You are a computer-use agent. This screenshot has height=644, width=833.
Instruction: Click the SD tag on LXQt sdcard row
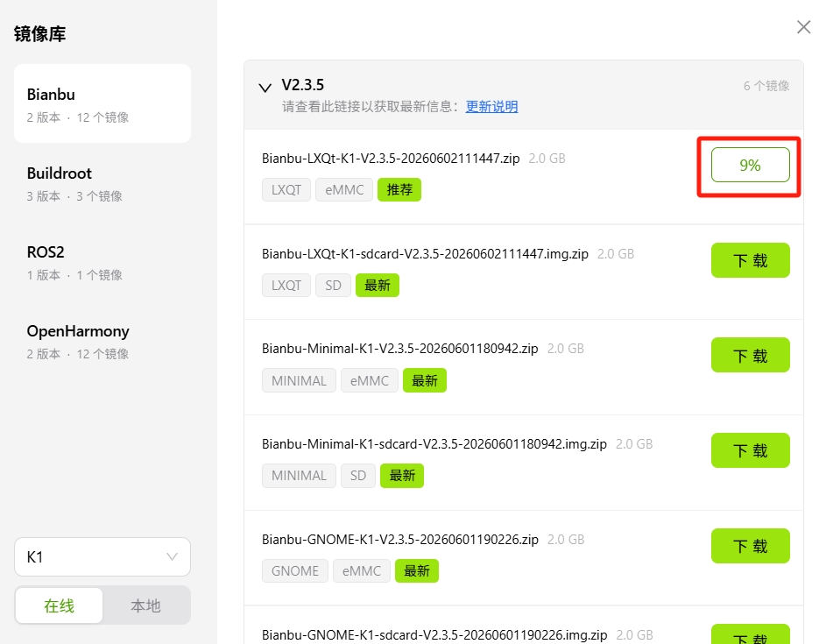333,286
